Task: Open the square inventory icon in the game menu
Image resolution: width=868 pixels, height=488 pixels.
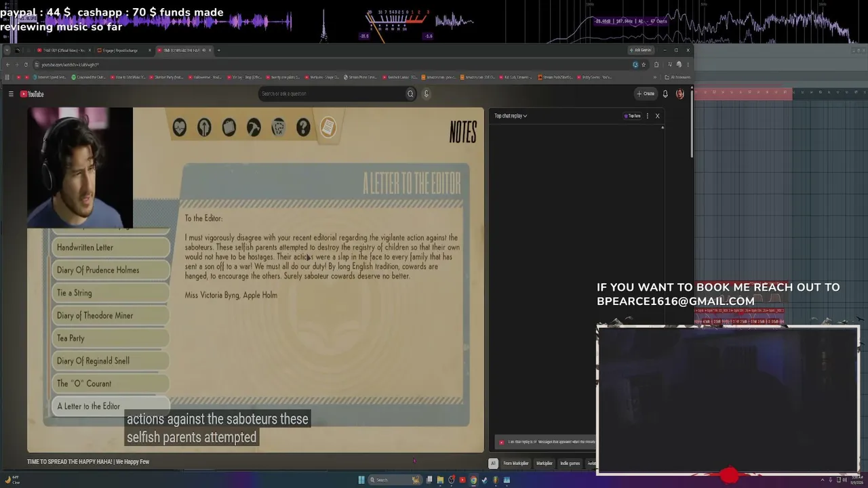Action: pyautogui.click(x=229, y=127)
